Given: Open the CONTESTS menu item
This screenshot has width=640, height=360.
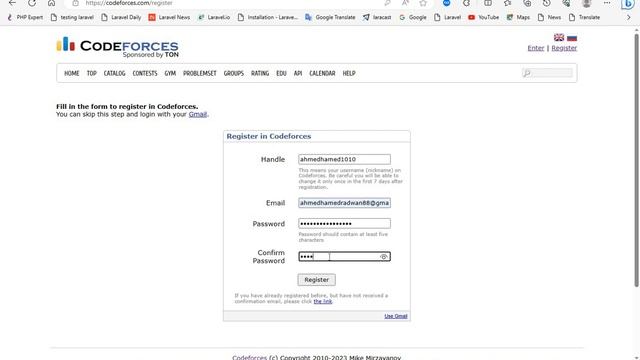Looking at the screenshot, I should pos(145,73).
